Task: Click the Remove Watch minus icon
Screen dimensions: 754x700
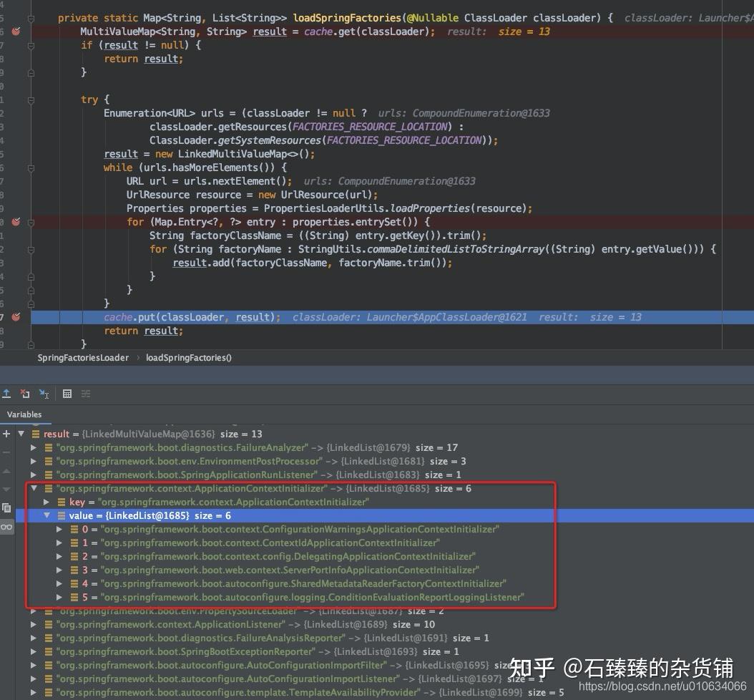Action: tap(6, 452)
